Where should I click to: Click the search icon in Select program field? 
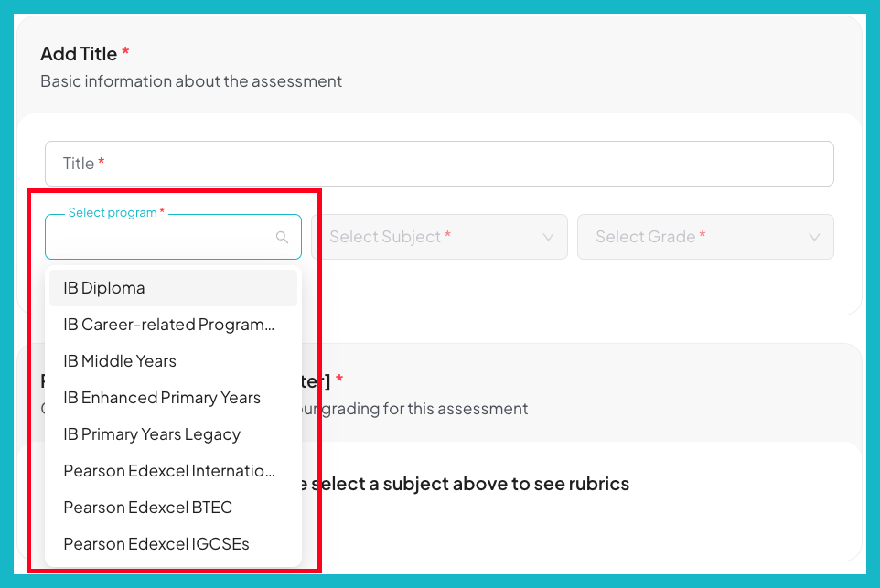point(281,236)
